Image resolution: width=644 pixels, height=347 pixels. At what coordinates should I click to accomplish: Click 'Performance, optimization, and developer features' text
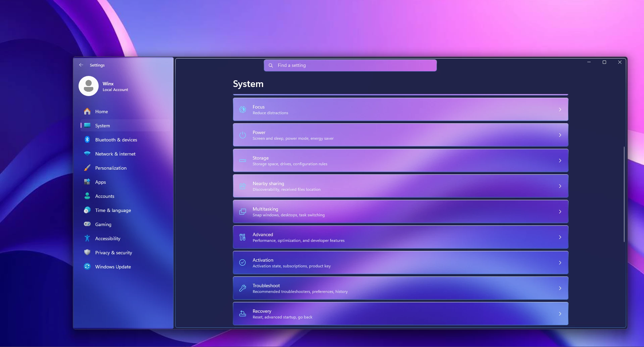point(299,241)
